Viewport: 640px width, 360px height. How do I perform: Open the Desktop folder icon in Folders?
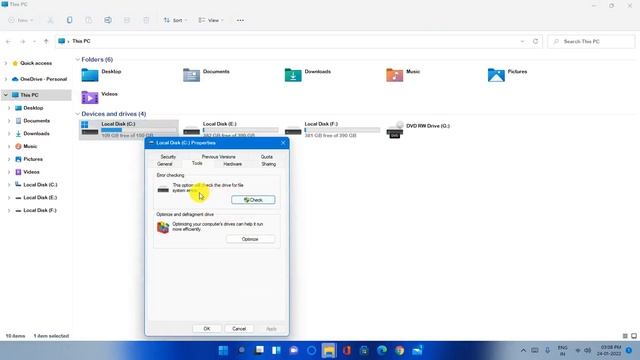pos(90,75)
